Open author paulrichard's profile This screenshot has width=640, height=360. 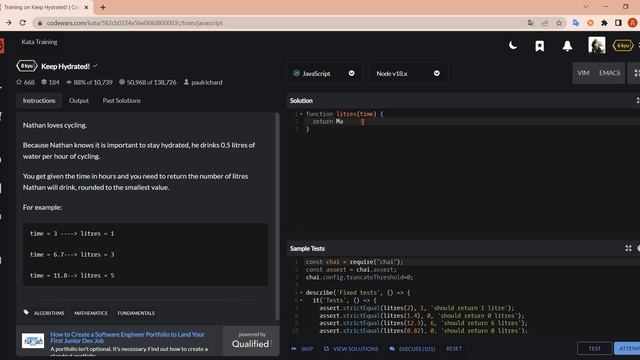point(203,82)
